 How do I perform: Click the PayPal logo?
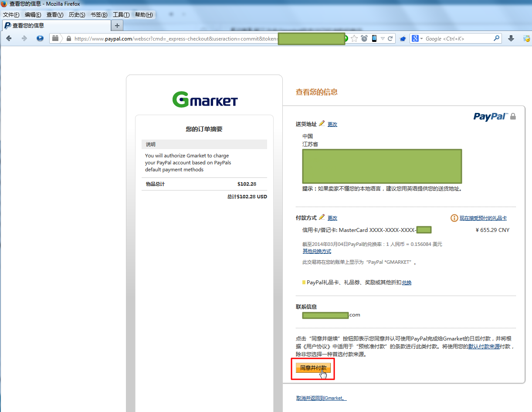tap(490, 116)
